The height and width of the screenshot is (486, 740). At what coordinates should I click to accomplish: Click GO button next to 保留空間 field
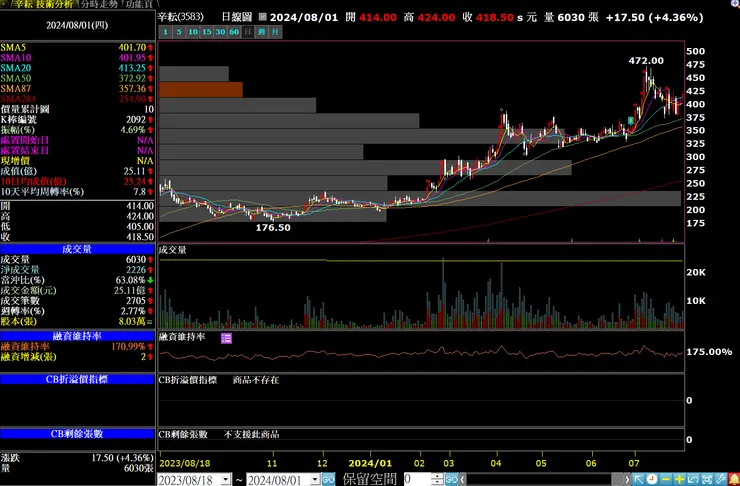[x=451, y=479]
